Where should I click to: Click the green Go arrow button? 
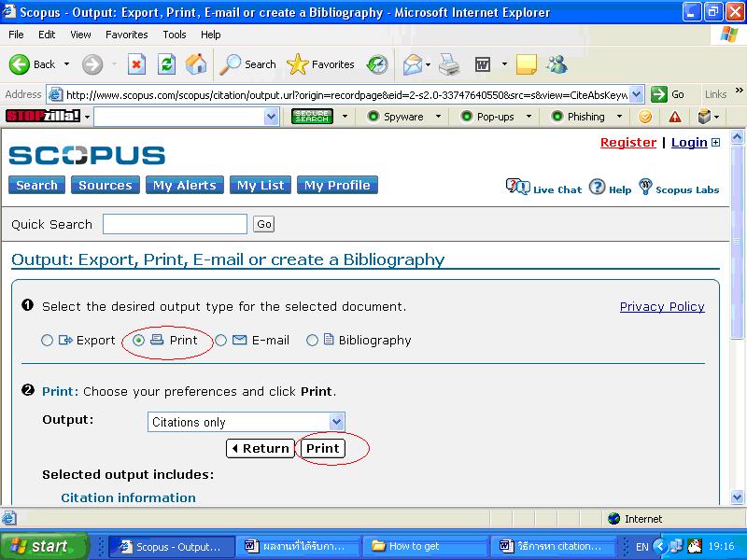[659, 94]
